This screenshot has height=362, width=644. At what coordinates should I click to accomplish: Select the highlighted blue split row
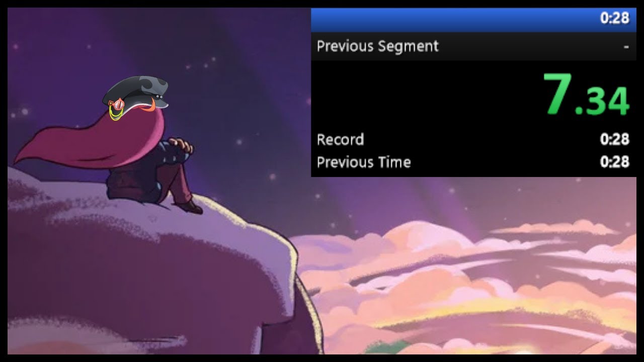pos(473,20)
